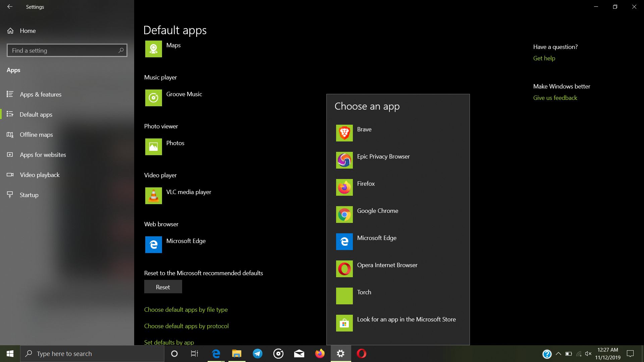Click the VLC media player label
This screenshot has height=362, width=644.
(x=189, y=192)
